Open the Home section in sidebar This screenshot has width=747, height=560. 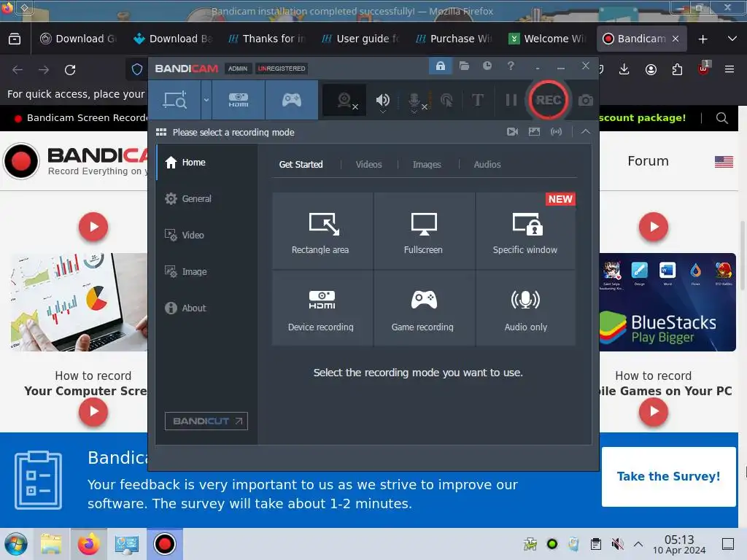click(x=206, y=163)
